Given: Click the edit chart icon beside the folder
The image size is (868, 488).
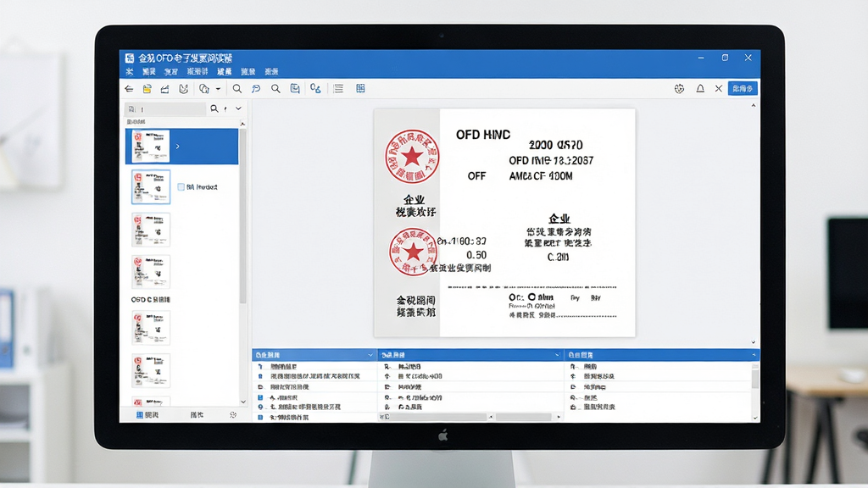Looking at the screenshot, I should [x=165, y=88].
